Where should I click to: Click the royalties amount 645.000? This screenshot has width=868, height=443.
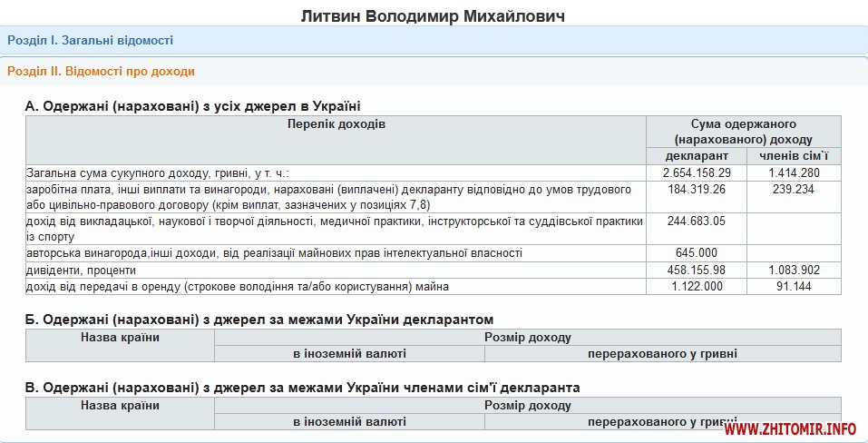696,252
